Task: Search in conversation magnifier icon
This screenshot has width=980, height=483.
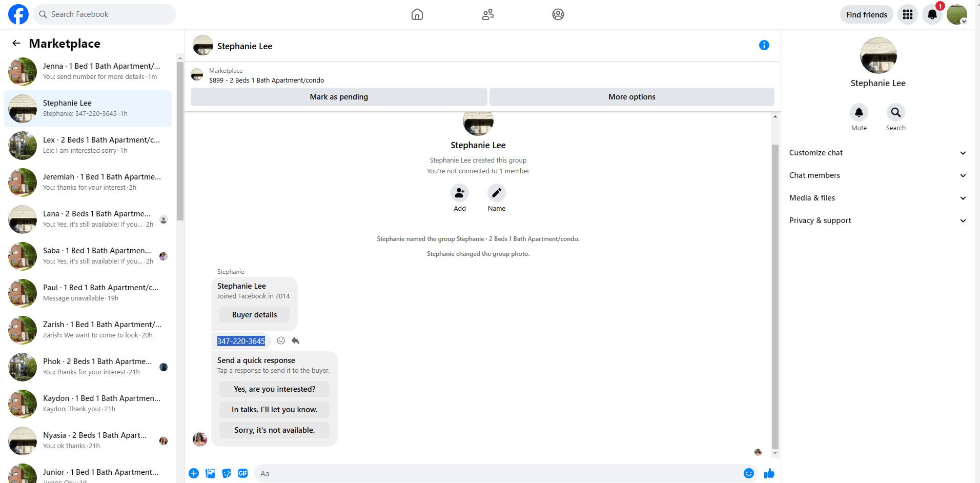Action: click(896, 112)
